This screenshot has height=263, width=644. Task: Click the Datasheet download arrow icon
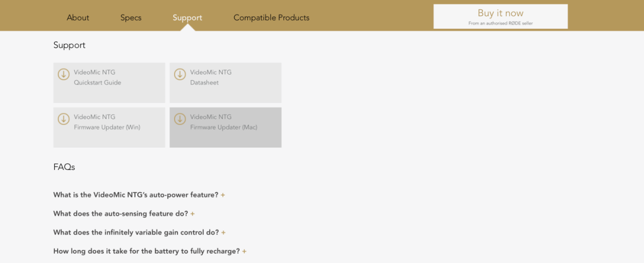coord(179,75)
